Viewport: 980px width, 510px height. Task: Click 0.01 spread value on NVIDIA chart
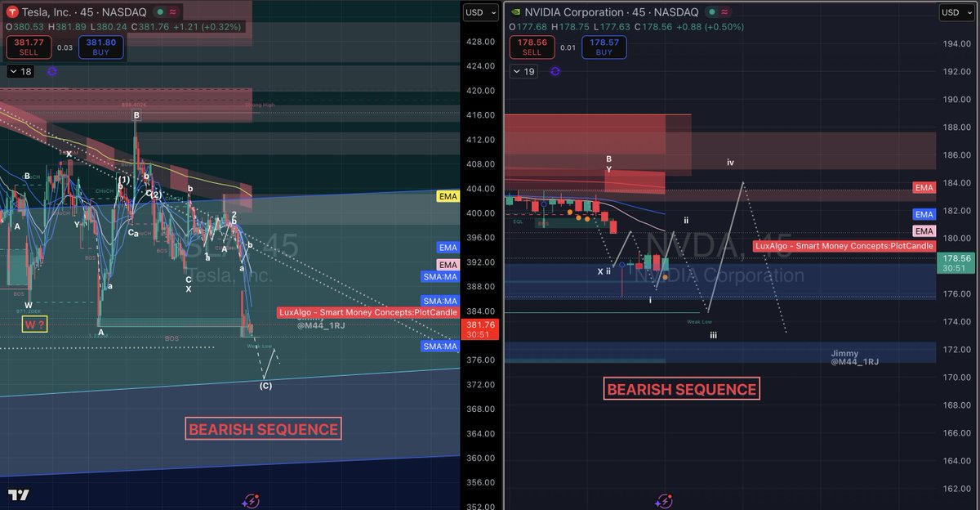[x=568, y=48]
